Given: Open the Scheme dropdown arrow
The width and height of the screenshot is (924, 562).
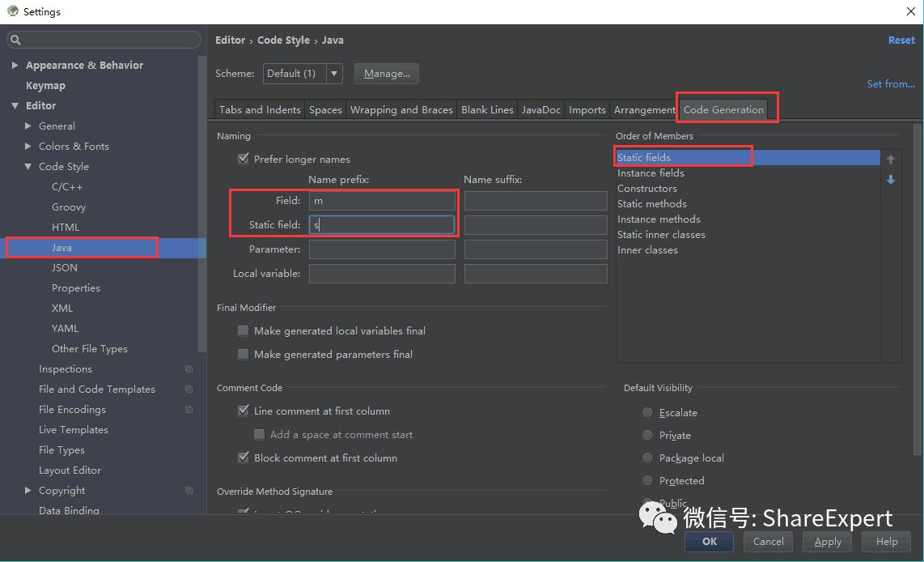Looking at the screenshot, I should coord(334,74).
